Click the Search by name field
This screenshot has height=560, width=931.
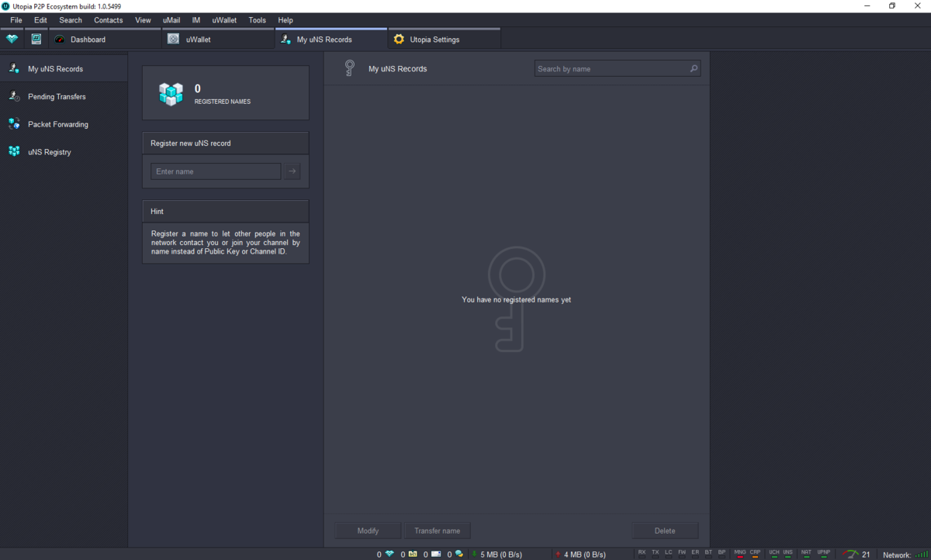click(x=618, y=68)
